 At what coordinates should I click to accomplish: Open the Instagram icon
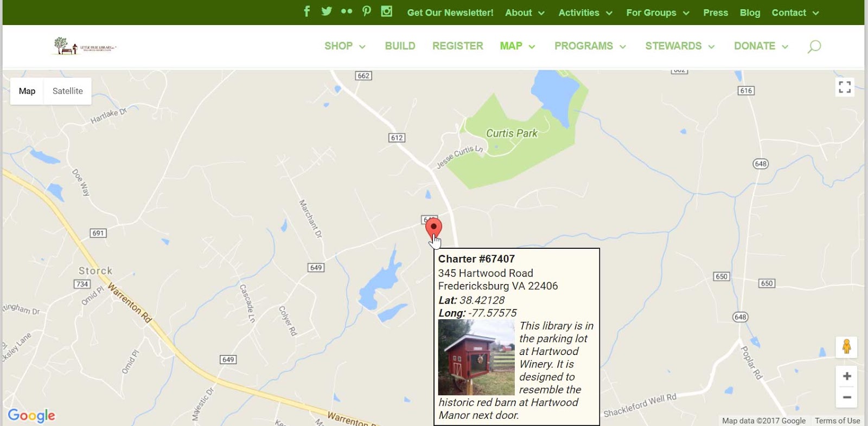click(386, 11)
